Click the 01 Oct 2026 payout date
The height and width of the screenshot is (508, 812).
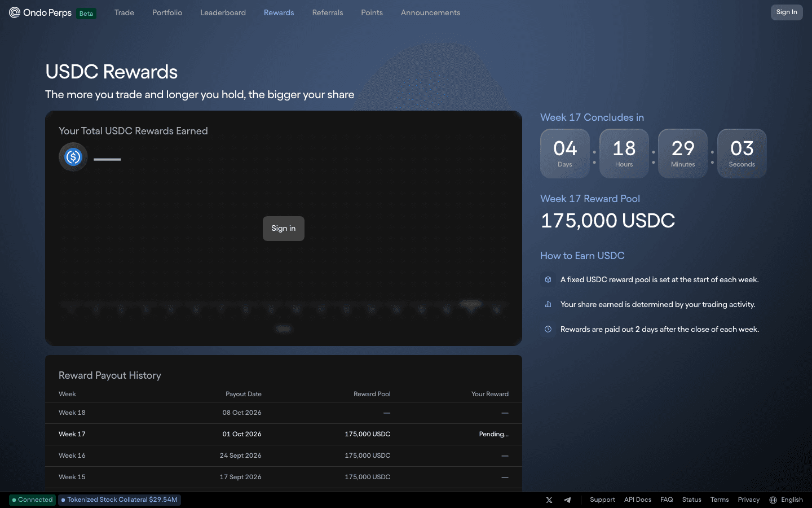[242, 434]
